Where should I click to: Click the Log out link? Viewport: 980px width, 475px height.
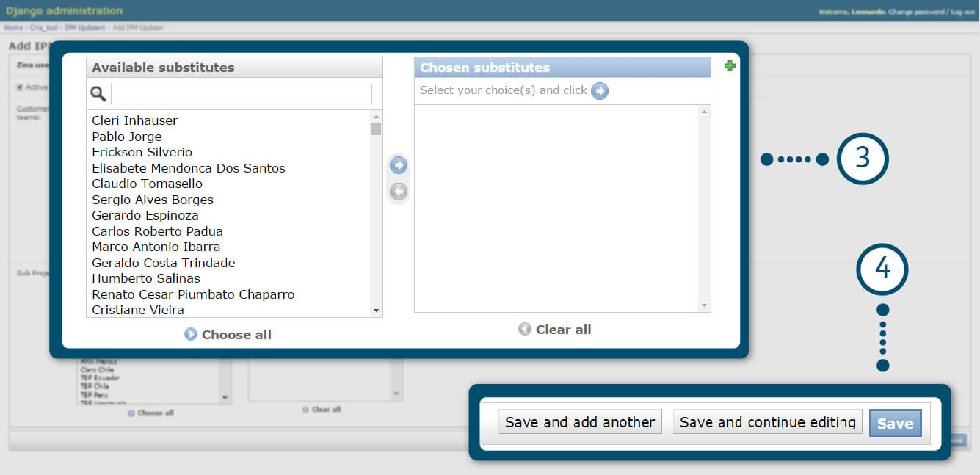963,12
